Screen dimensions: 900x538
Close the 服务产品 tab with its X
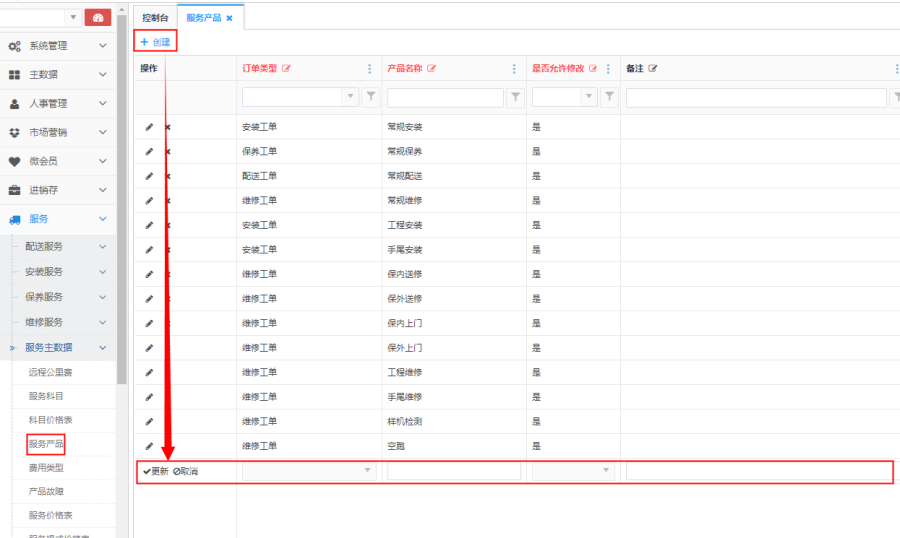coord(229,18)
